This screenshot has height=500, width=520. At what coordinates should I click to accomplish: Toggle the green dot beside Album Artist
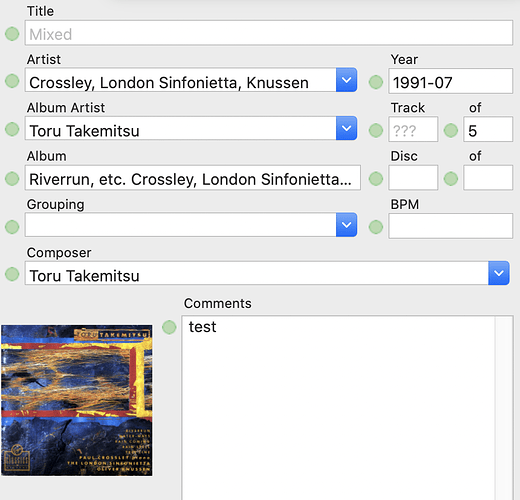(x=12, y=129)
